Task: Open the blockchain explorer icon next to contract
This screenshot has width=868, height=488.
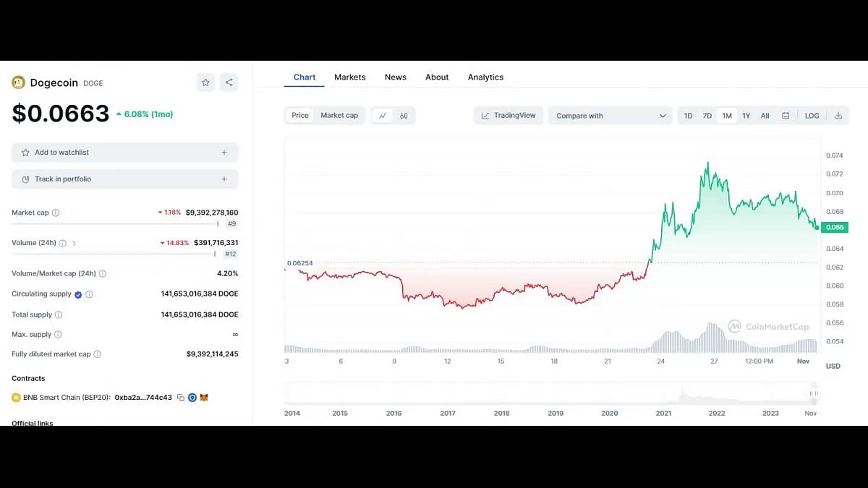Action: (192, 397)
